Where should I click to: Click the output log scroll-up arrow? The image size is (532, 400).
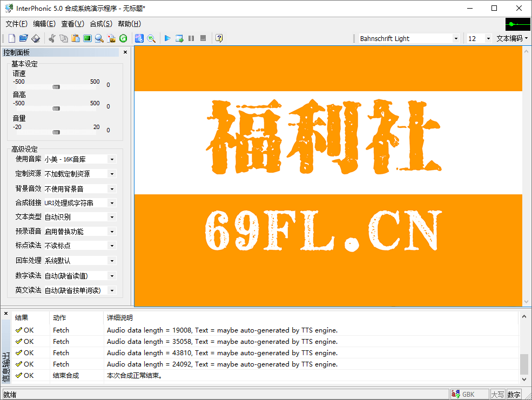(x=524, y=316)
